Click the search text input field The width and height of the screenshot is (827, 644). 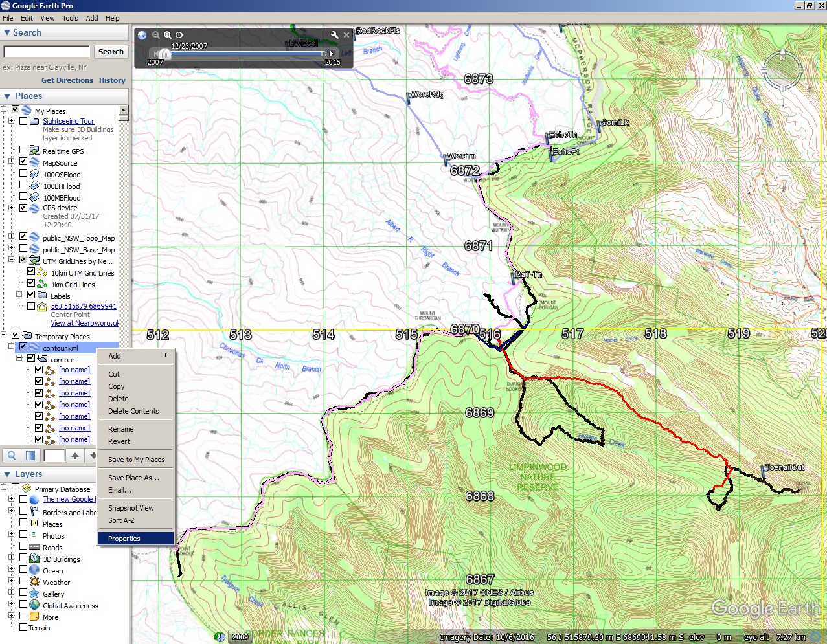click(x=47, y=52)
